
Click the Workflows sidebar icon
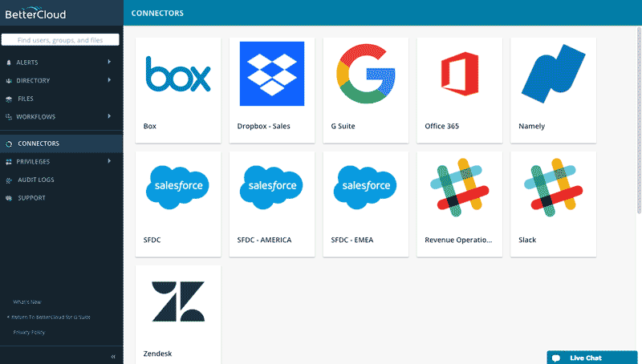click(x=9, y=117)
